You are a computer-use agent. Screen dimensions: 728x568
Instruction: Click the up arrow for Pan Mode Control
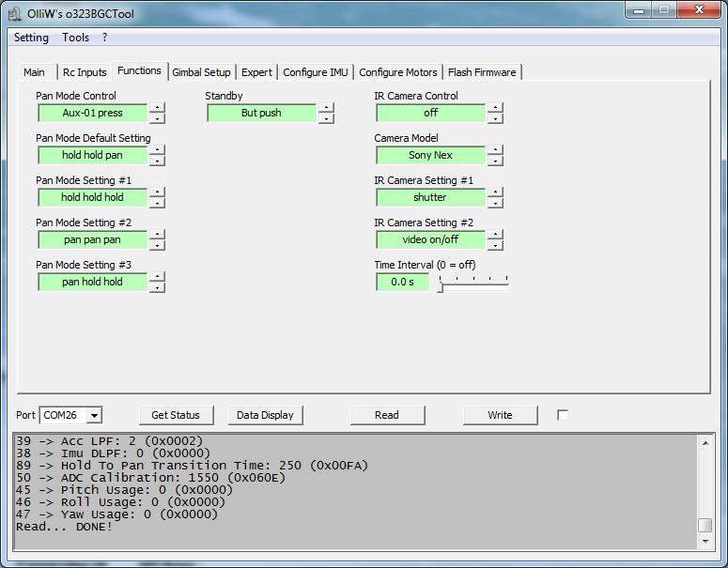coord(157,108)
